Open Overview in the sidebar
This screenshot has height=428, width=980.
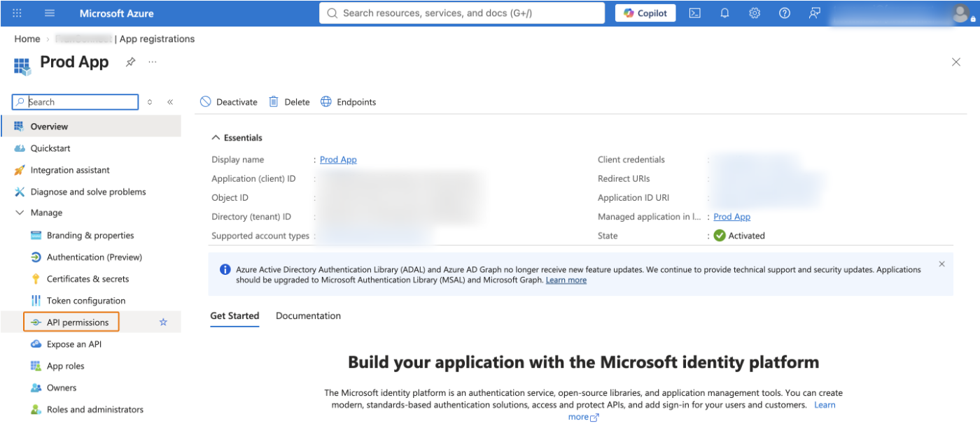pyautogui.click(x=91, y=127)
